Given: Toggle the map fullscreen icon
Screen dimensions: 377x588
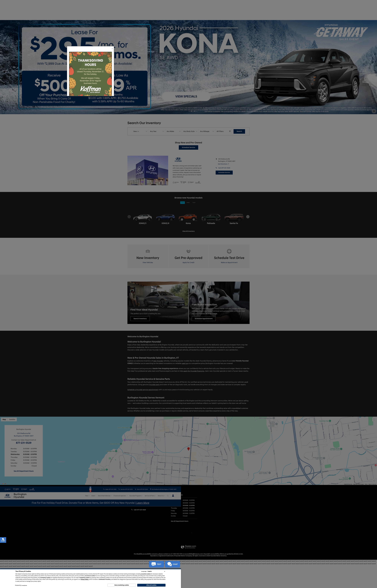Looking at the screenshot, I should pos(374,420).
